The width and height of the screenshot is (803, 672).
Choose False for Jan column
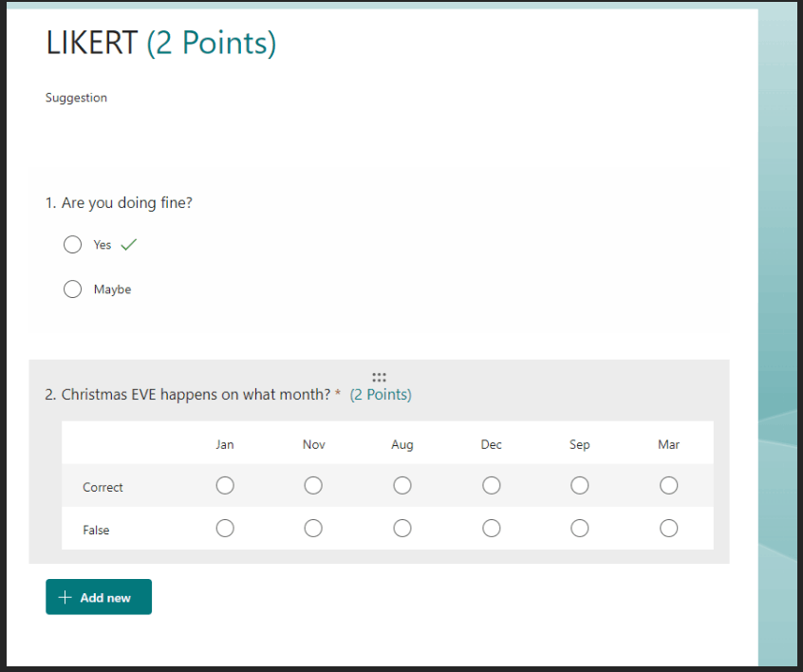[225, 528]
